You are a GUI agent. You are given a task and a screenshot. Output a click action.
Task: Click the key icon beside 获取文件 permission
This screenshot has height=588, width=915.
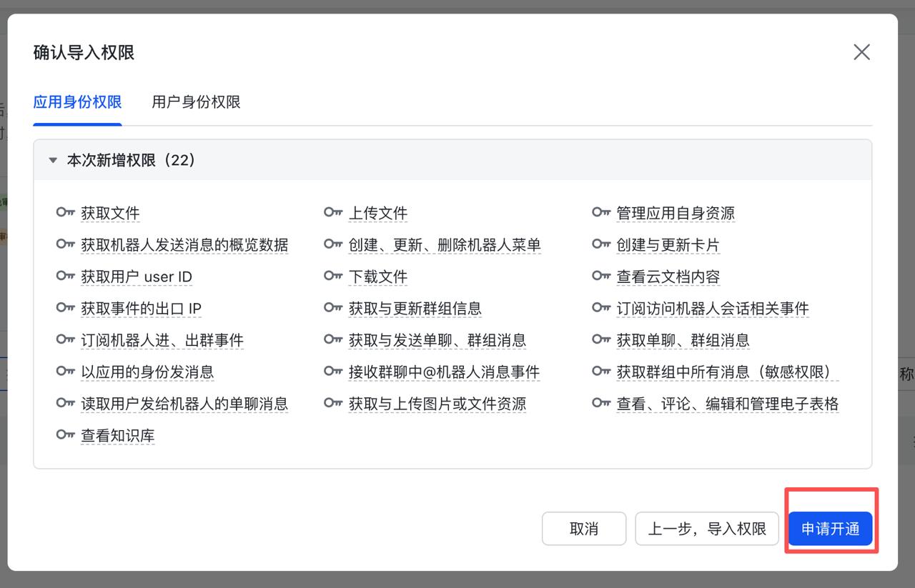pos(66,212)
